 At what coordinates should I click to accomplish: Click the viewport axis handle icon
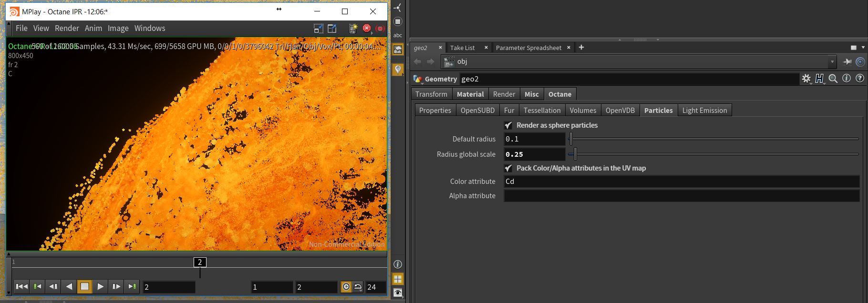(x=397, y=7)
